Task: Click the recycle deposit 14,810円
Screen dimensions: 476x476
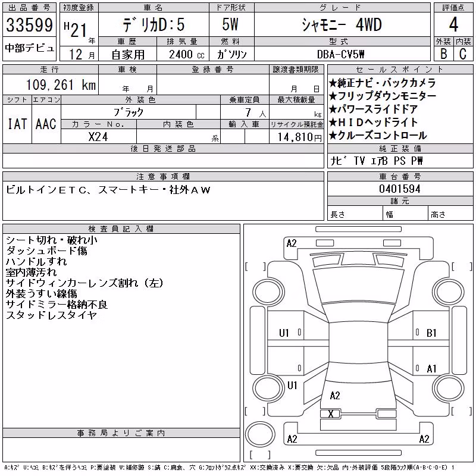Action: point(299,137)
